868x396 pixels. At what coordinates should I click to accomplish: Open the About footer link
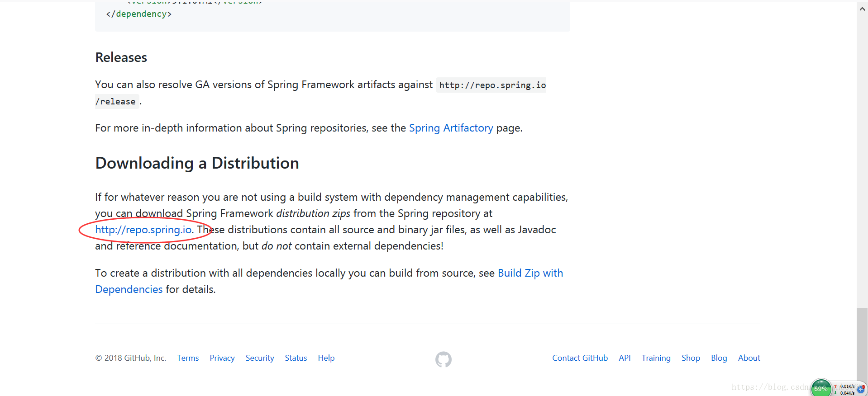coord(749,358)
